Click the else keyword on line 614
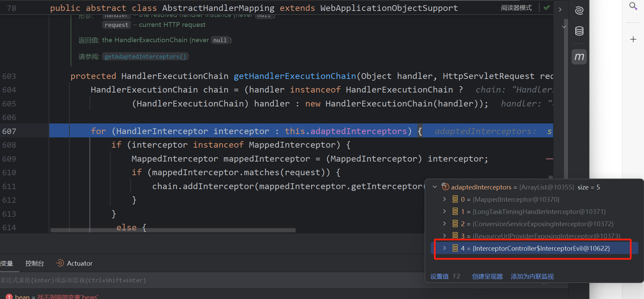This screenshot has height=299, width=644. (x=126, y=227)
